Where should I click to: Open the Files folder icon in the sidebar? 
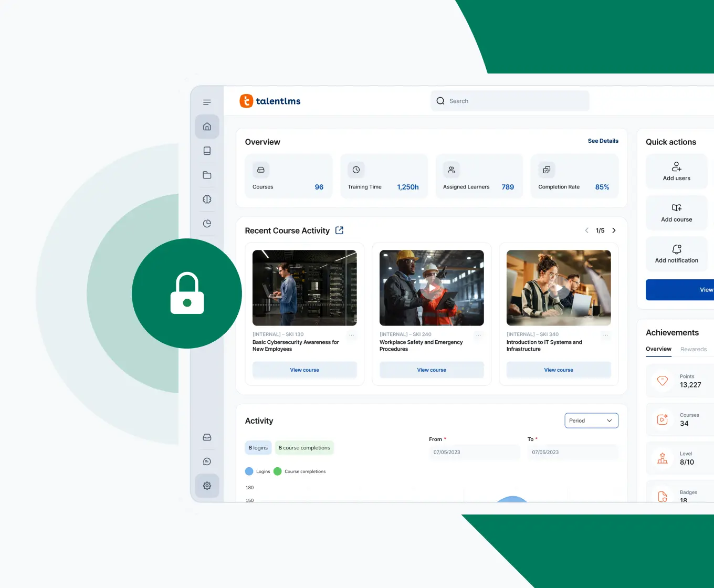tap(207, 175)
